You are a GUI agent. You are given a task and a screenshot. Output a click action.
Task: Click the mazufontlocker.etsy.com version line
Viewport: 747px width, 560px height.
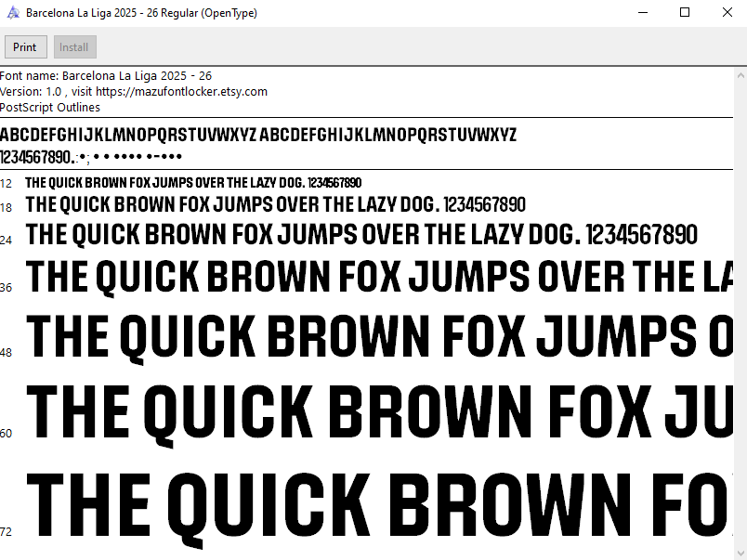[134, 92]
